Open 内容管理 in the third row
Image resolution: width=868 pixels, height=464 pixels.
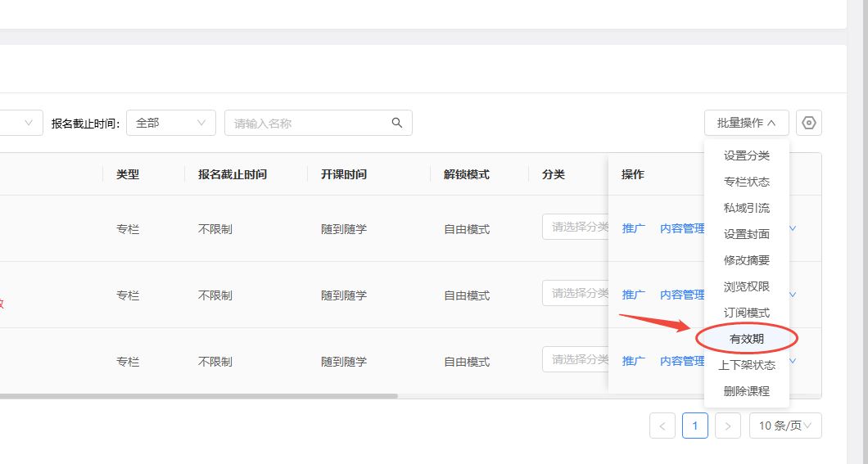[x=682, y=361]
